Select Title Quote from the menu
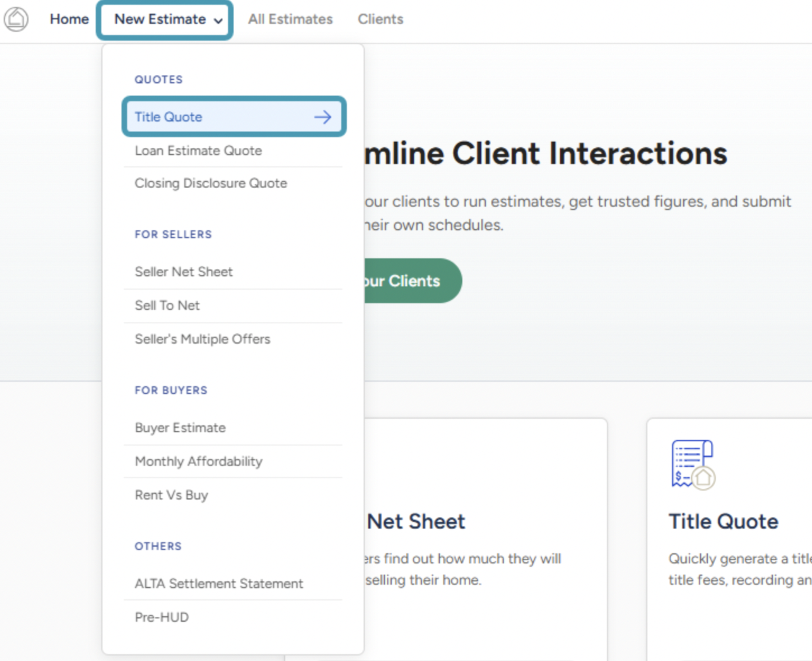The image size is (812, 661). 169,117
